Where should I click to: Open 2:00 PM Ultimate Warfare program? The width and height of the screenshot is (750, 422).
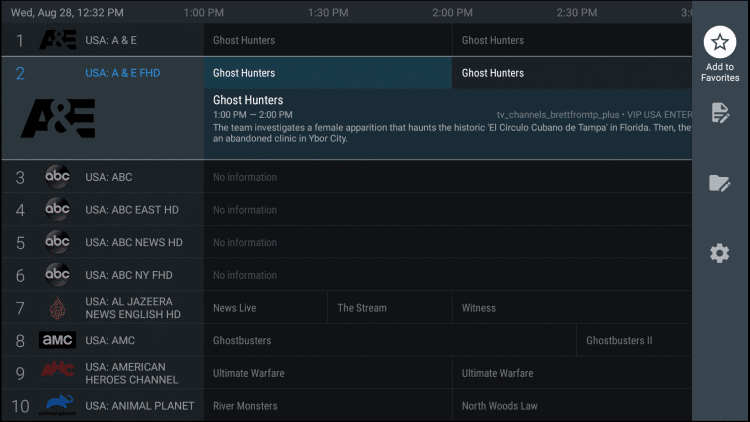tap(572, 373)
